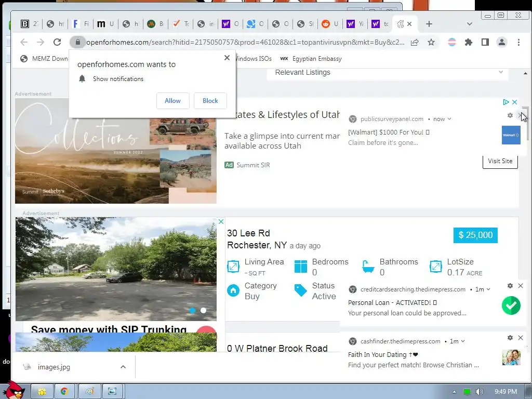Go back to previous page
The image size is (532, 399).
click(x=24, y=42)
